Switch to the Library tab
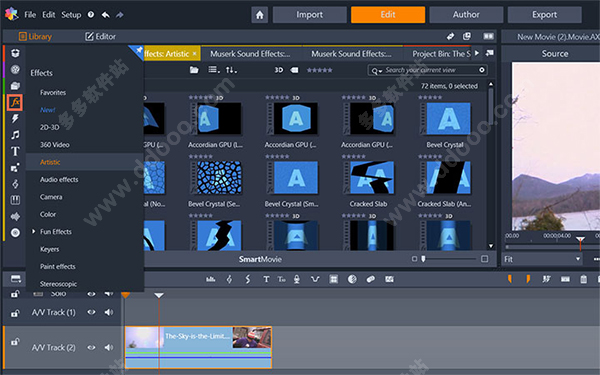The image size is (600, 375). [x=35, y=36]
